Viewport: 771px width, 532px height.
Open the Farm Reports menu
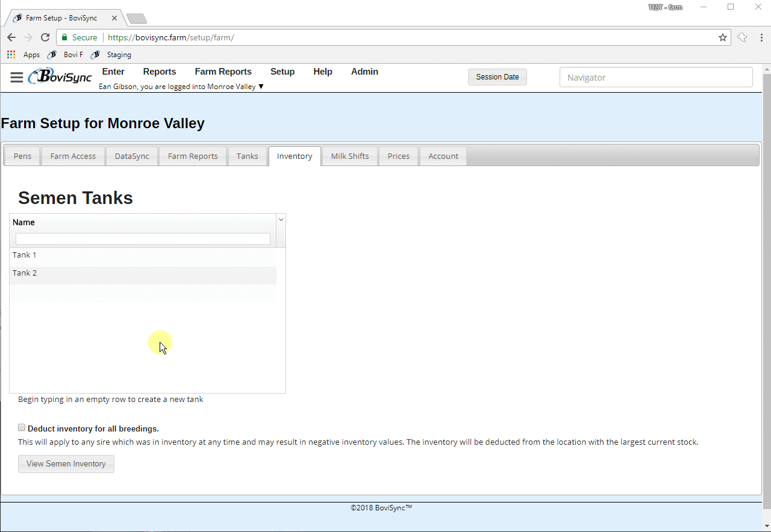[x=223, y=72]
